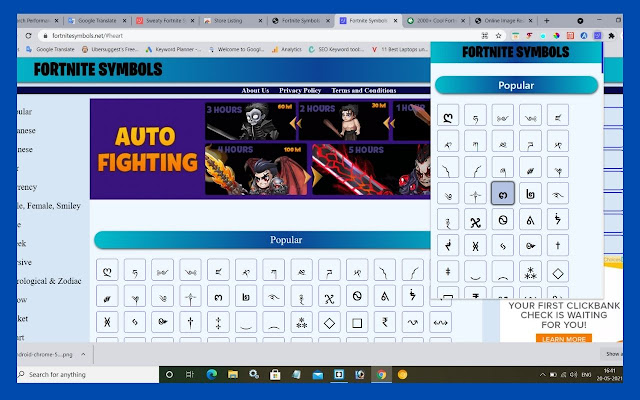Reload the current page
640x400 pixels.
28,36
